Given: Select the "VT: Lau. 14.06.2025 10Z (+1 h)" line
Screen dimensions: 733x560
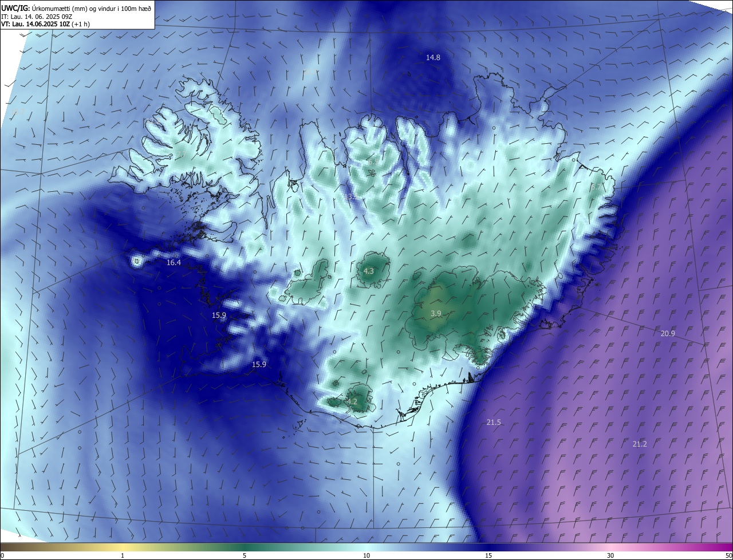Looking at the screenshot, I should [45, 24].
